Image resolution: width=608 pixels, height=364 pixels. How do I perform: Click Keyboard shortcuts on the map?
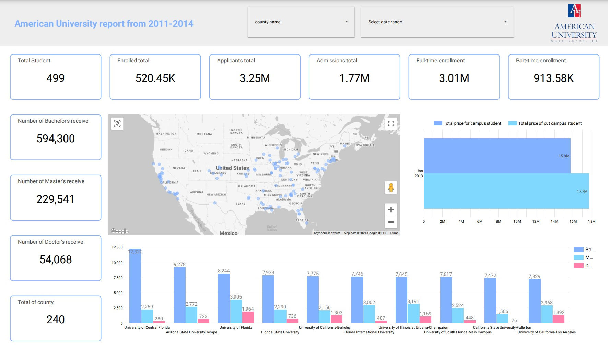[x=327, y=233]
